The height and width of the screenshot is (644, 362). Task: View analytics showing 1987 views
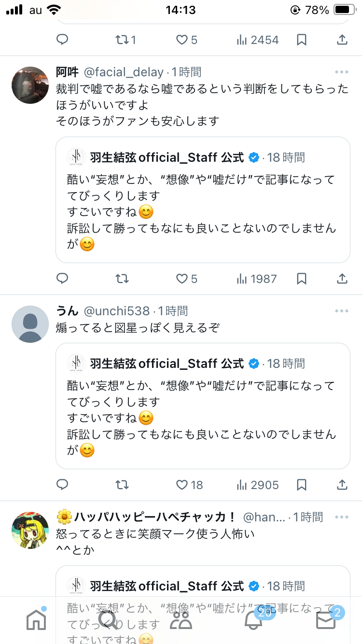(x=257, y=279)
